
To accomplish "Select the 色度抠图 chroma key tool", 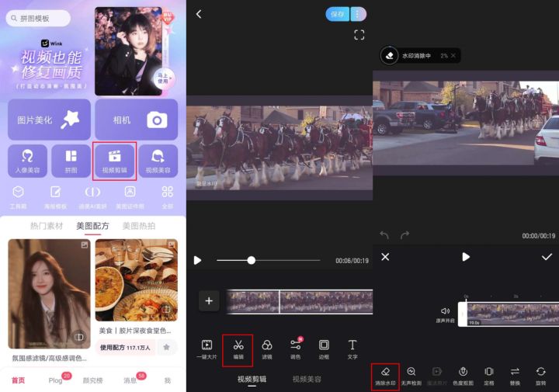I will pos(463,376).
